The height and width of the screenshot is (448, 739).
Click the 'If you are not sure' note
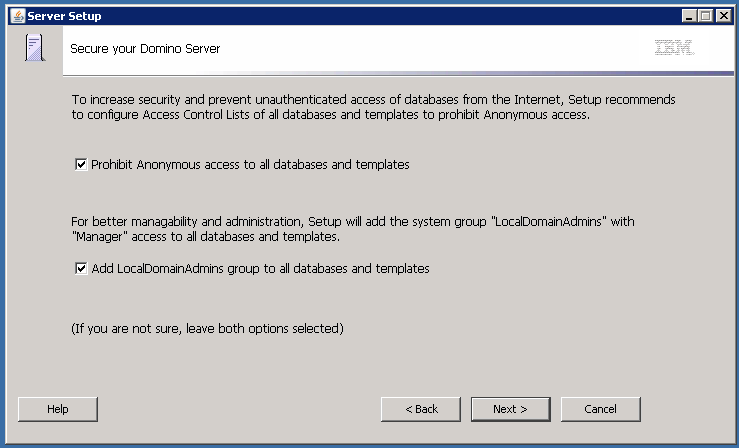tap(207, 328)
